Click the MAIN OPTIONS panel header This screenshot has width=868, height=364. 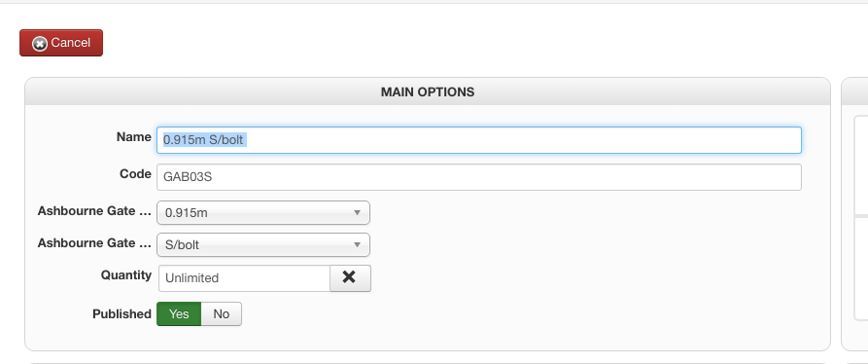[x=428, y=91]
